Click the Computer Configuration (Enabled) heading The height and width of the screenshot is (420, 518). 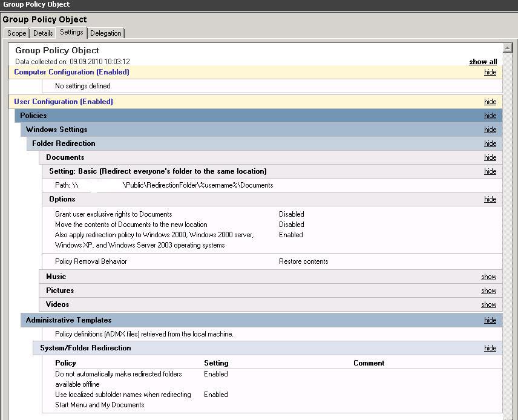pyautogui.click(x=71, y=72)
